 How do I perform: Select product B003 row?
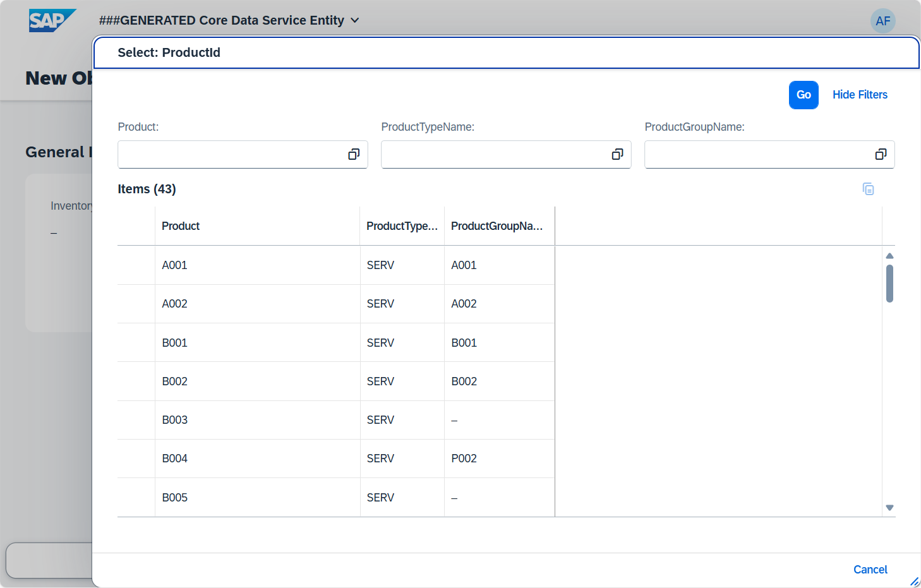[x=336, y=420]
